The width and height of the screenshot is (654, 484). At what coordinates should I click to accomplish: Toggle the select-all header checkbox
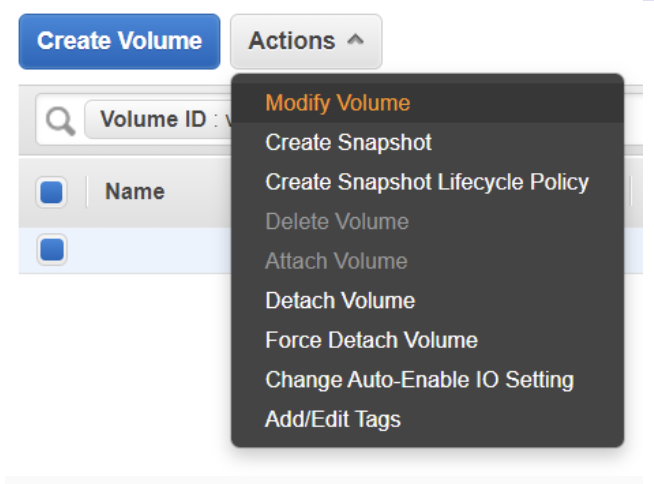52,192
